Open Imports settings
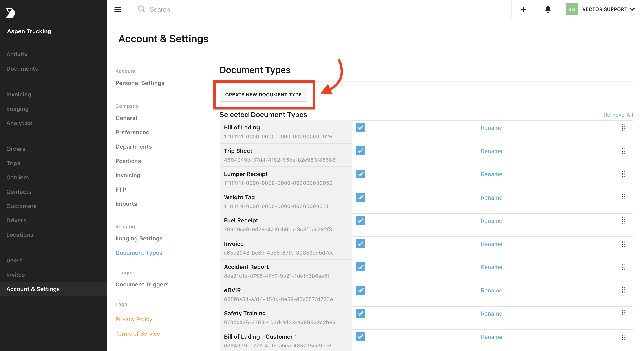Image resolution: width=644 pixels, height=351 pixels. click(126, 204)
